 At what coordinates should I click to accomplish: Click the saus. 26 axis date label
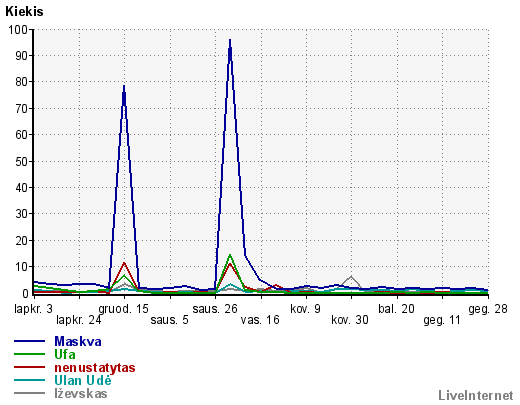(x=215, y=309)
